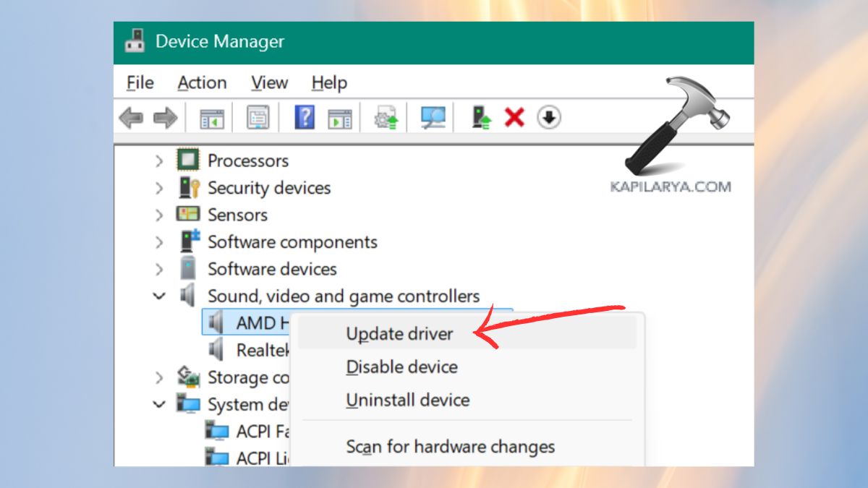Image resolution: width=868 pixels, height=488 pixels.
Task: Click the Update device driver gear icon
Action: (x=386, y=118)
